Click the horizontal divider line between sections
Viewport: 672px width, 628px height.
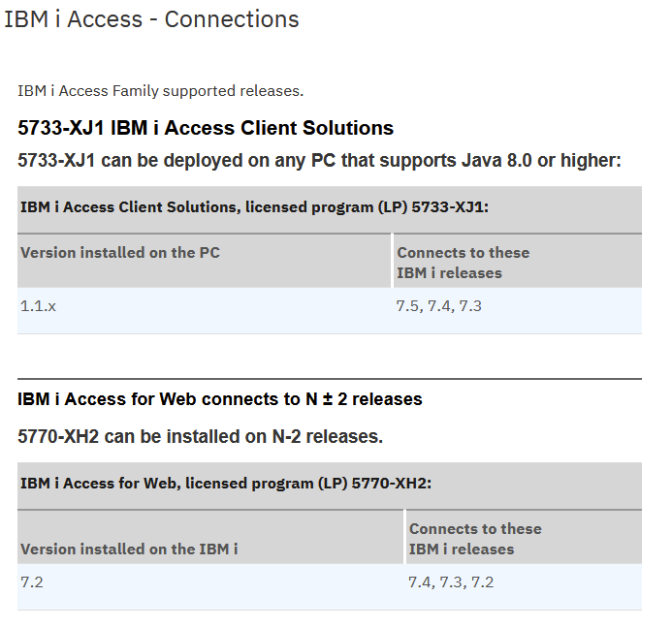click(x=329, y=379)
